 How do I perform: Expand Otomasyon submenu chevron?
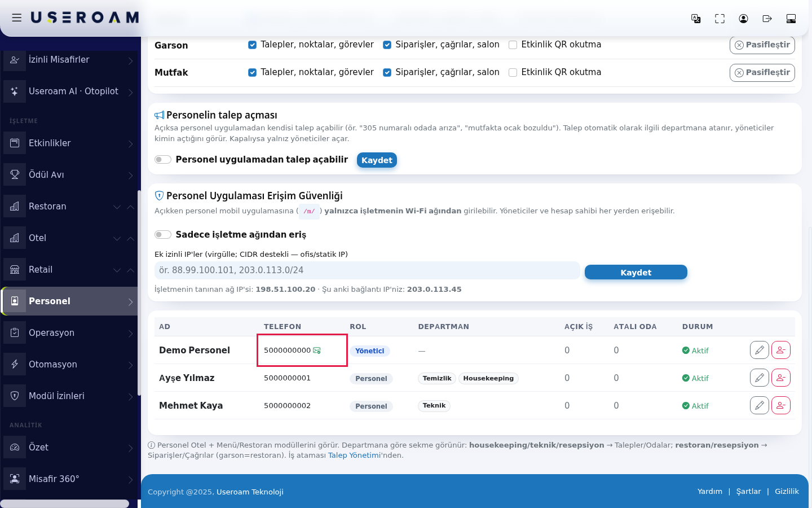click(131, 365)
